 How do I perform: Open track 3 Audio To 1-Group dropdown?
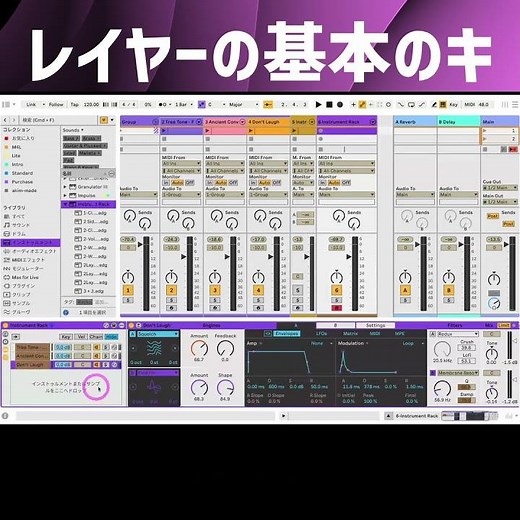tap(225, 194)
